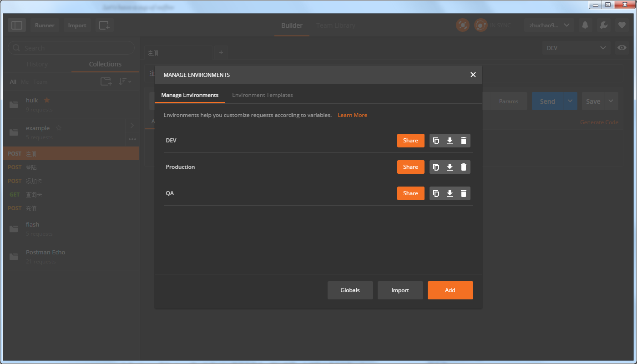Delete the QA environment
Image resolution: width=637 pixels, height=364 pixels.
(464, 193)
